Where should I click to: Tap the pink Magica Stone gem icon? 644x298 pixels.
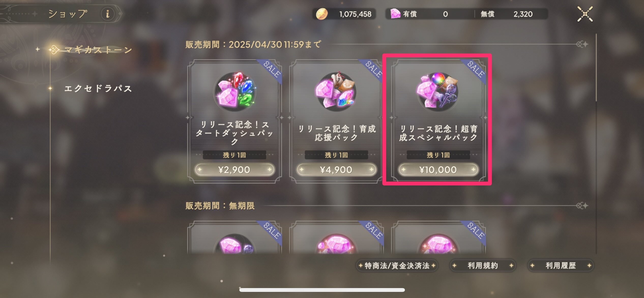[396, 14]
